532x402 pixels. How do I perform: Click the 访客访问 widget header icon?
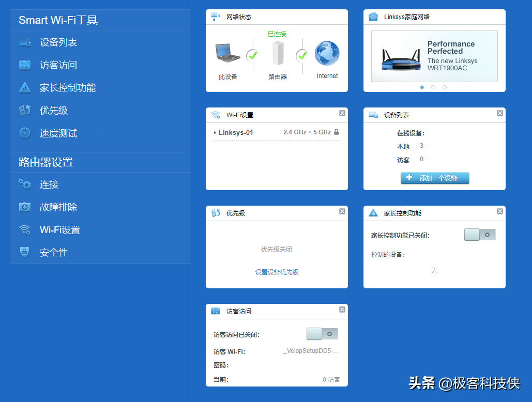pyautogui.click(x=216, y=311)
